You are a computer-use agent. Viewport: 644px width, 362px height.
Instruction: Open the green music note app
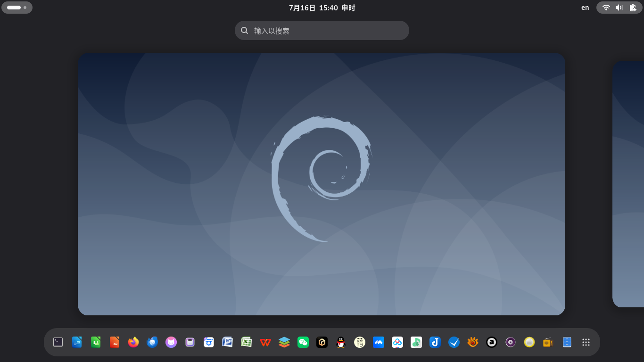[416, 342]
